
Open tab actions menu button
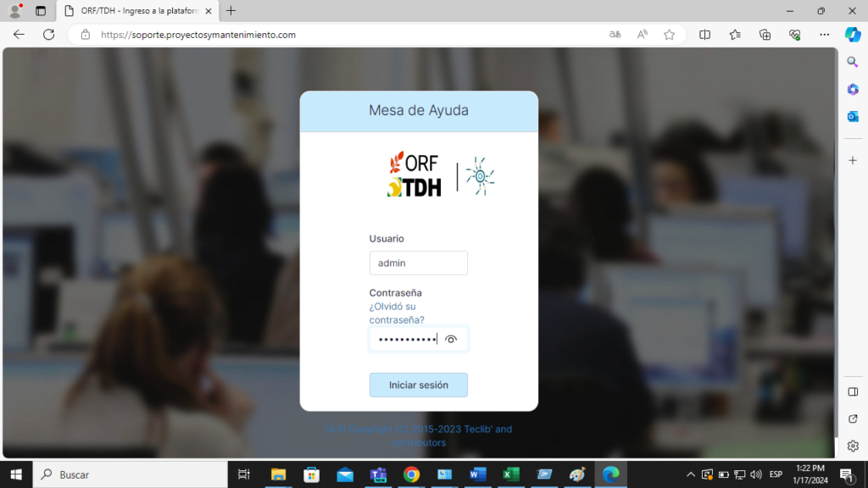(x=40, y=11)
